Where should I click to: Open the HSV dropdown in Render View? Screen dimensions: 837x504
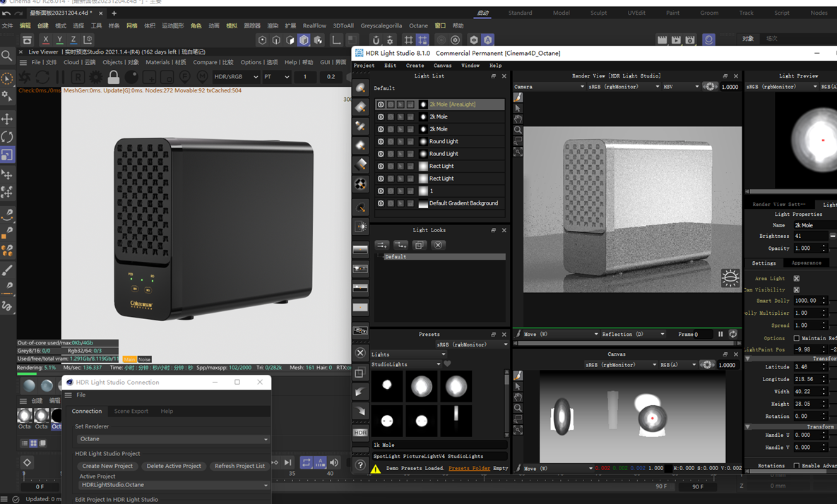[681, 86]
